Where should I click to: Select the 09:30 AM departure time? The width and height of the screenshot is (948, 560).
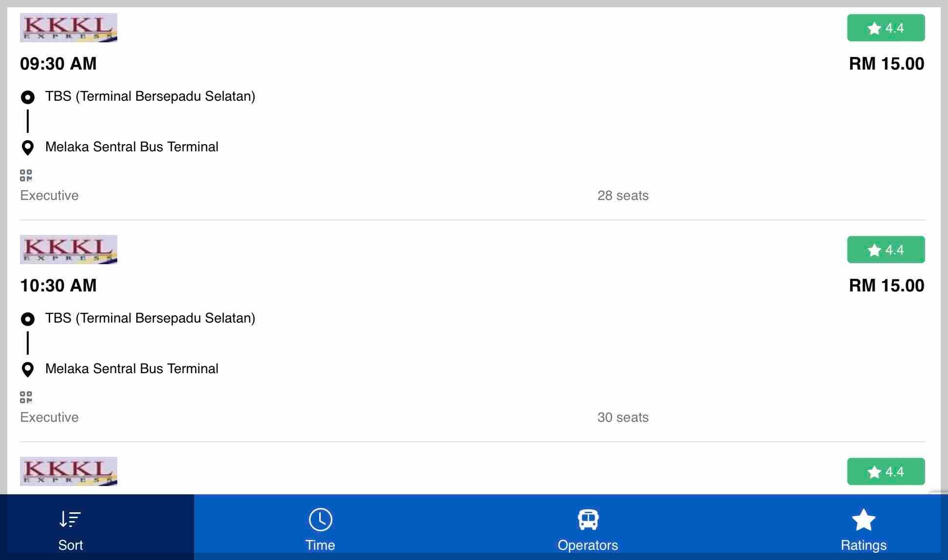58,64
